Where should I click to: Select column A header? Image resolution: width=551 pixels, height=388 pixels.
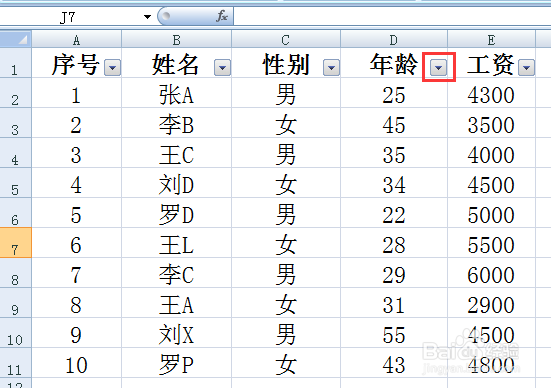point(77,40)
